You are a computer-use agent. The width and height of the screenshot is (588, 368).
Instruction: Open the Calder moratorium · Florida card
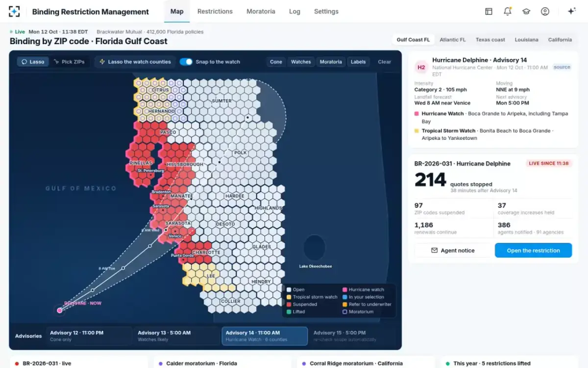(223, 363)
